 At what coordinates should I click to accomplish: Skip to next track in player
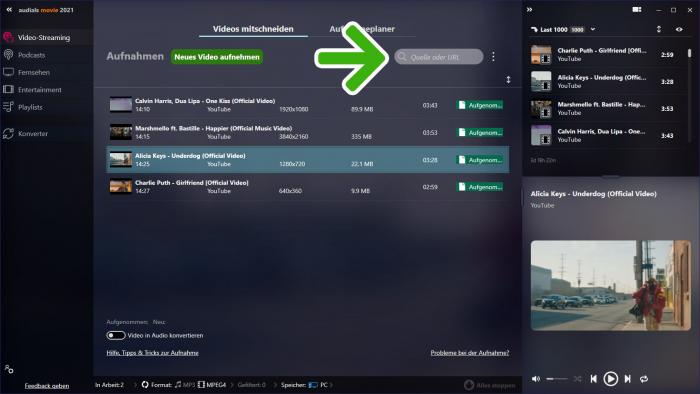point(628,379)
